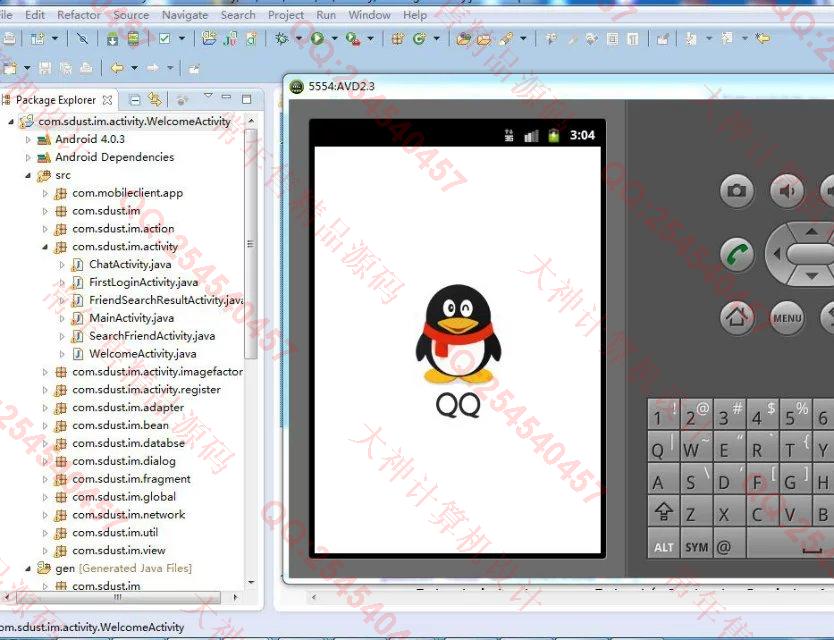Toggle Link with Editor in Package Explorer
This screenshot has width=834, height=640.
pos(155,99)
